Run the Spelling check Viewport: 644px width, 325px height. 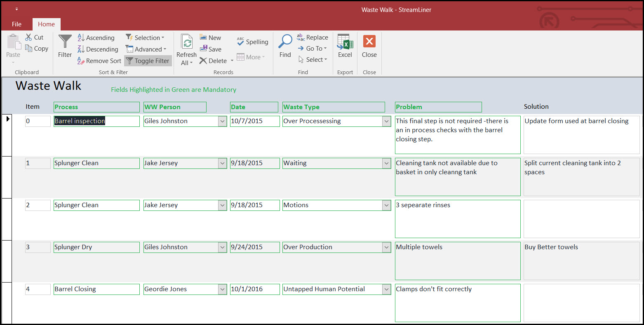click(x=252, y=42)
